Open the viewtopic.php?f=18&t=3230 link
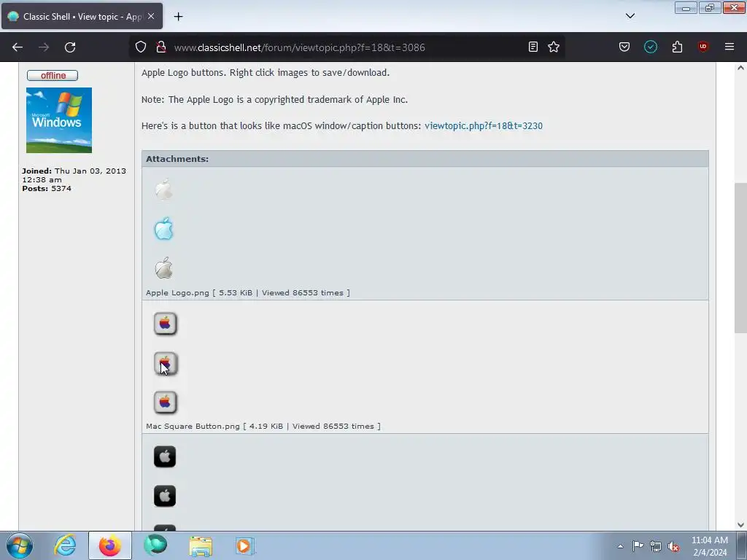 coord(484,125)
